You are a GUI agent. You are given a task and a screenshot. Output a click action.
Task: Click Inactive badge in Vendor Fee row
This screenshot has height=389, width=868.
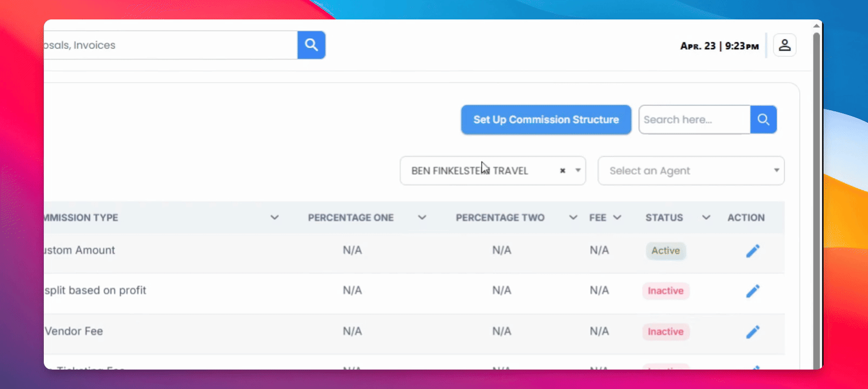pyautogui.click(x=665, y=332)
